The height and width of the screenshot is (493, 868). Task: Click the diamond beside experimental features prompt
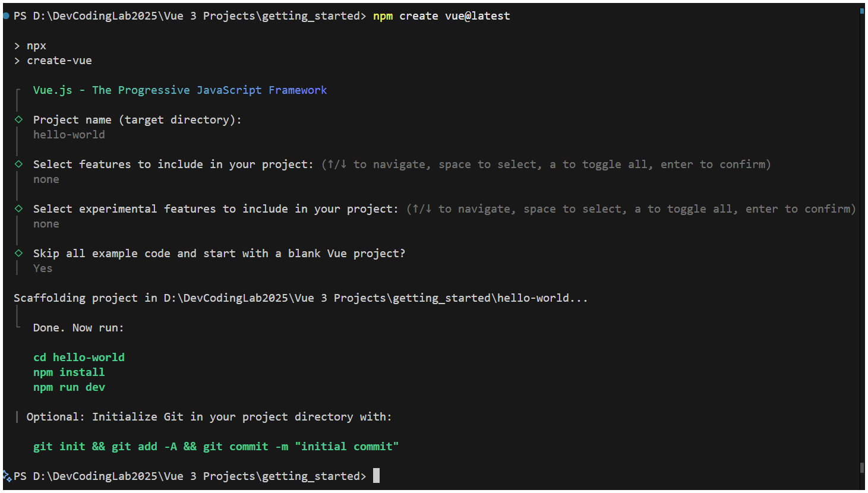[x=18, y=208]
